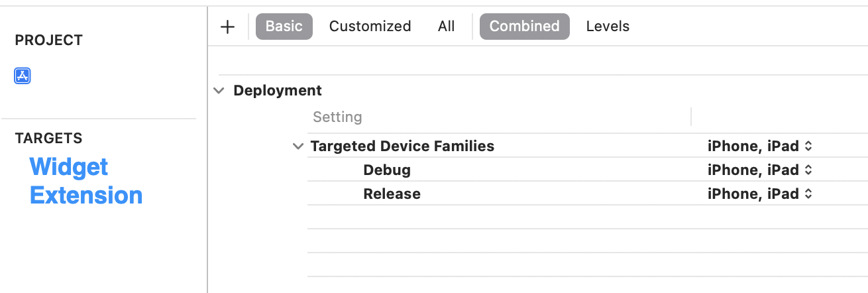Collapse the Targeted Device Families row
This screenshot has width=868, height=293.
point(298,146)
